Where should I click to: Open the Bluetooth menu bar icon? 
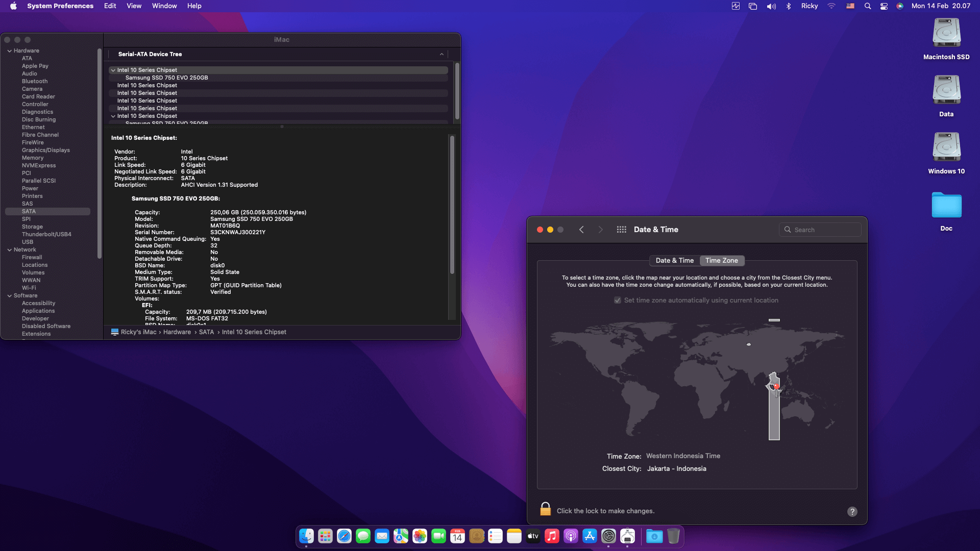[x=789, y=6]
